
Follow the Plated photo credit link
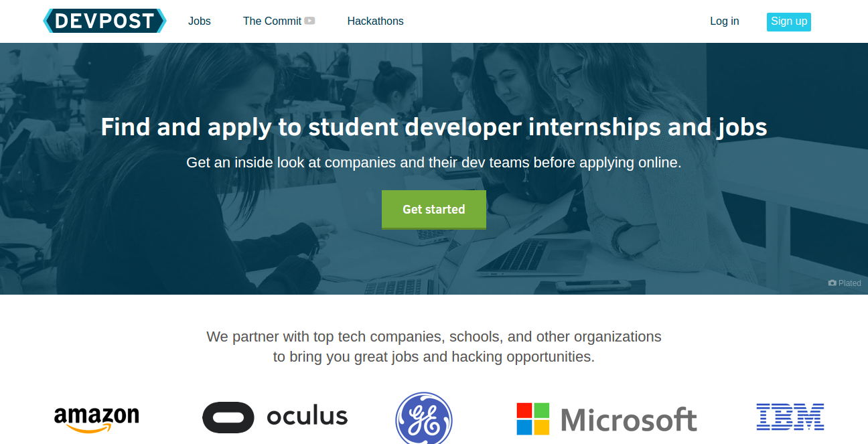tap(850, 283)
